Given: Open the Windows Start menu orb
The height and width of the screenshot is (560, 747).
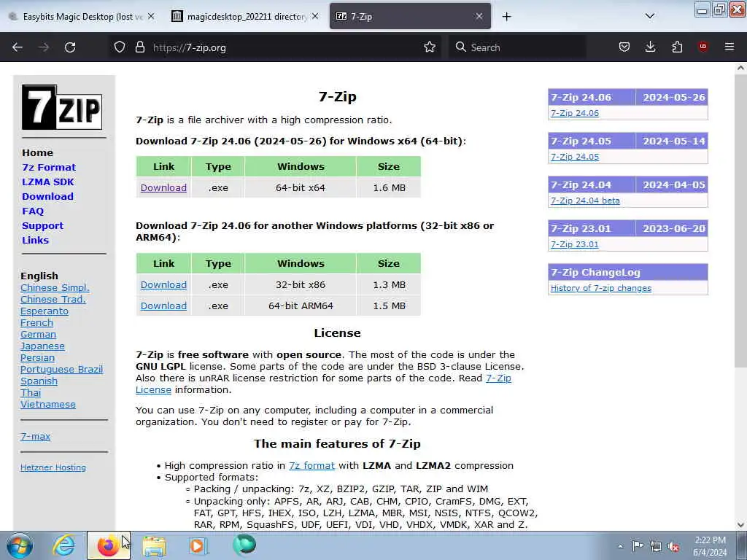Looking at the screenshot, I should (20, 545).
